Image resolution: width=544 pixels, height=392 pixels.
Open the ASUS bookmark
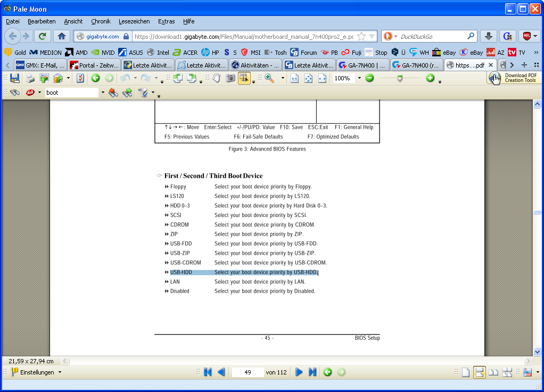[131, 52]
